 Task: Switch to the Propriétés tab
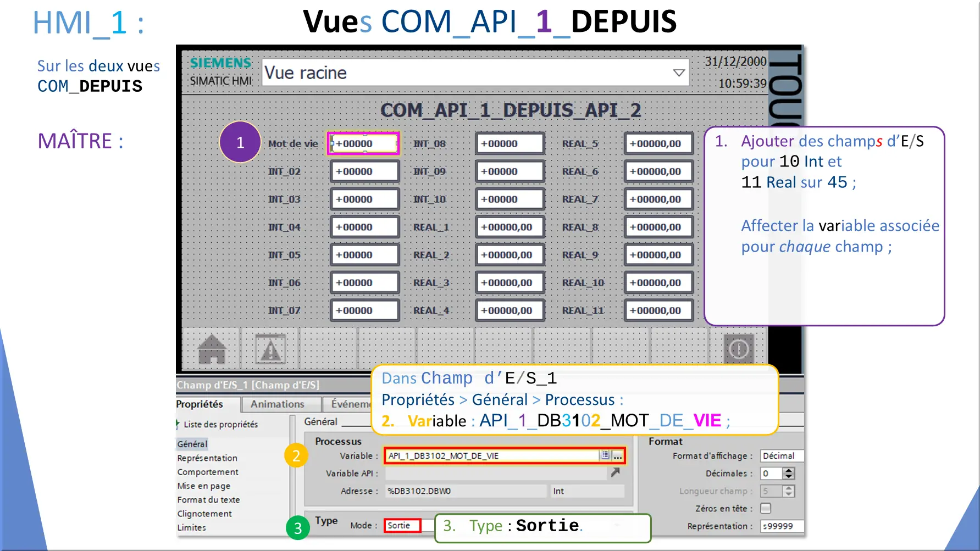click(200, 404)
